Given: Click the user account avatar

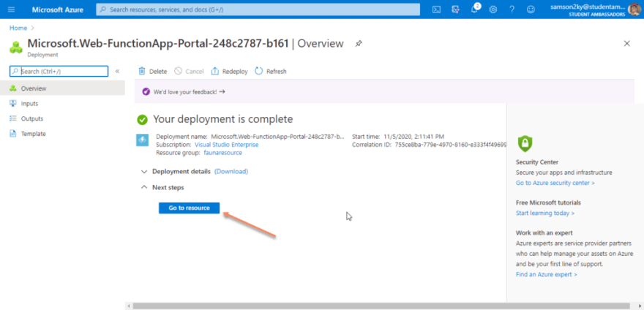Looking at the screenshot, I should pyautogui.click(x=635, y=10).
